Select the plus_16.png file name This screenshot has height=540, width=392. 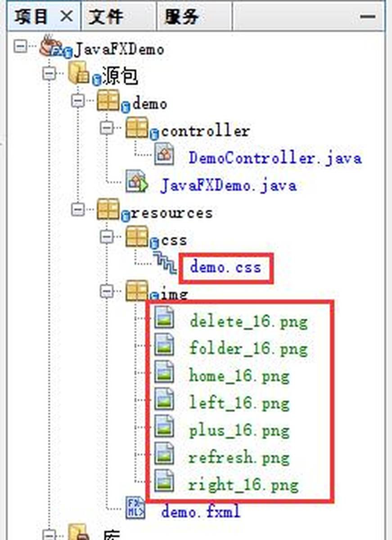click(239, 432)
